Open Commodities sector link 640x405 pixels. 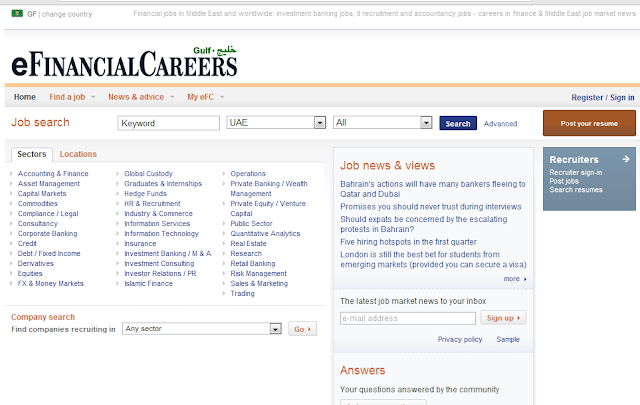[38, 203]
